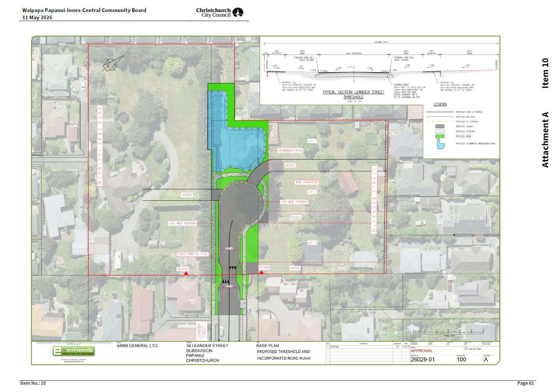Click the left red SECTION arrow marker
554x392 pixels.
(186, 273)
